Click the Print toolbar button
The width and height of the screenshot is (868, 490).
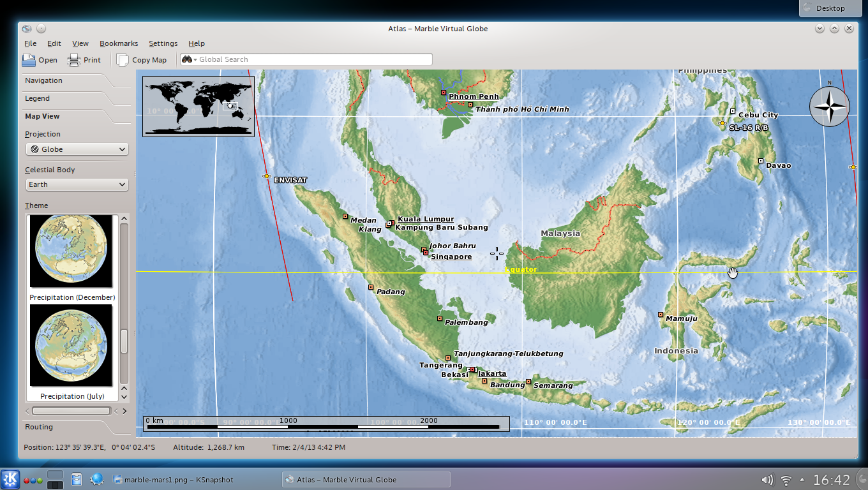pyautogui.click(x=84, y=60)
